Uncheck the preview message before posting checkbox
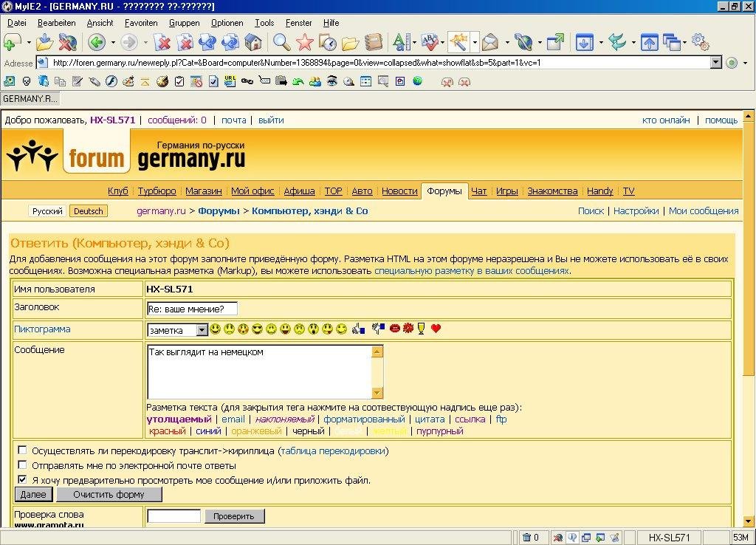 (22, 479)
